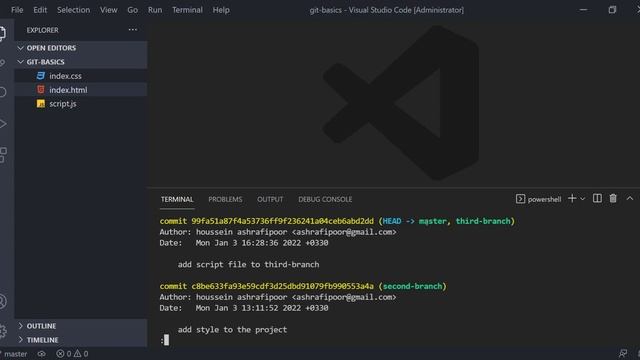Click commit hash starting with 99fa51a8
Image resolution: width=640 pixels, height=360 pixels.
282,221
